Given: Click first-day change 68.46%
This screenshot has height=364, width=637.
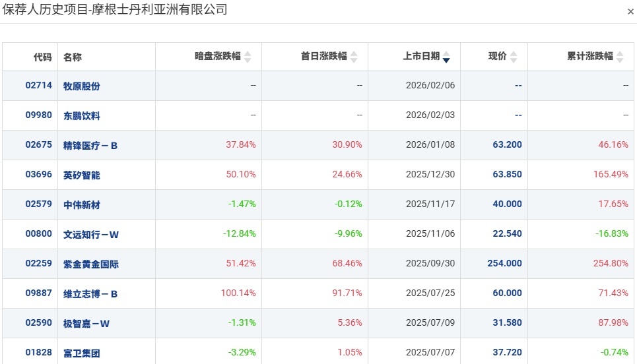Looking at the screenshot, I should pos(347,263).
